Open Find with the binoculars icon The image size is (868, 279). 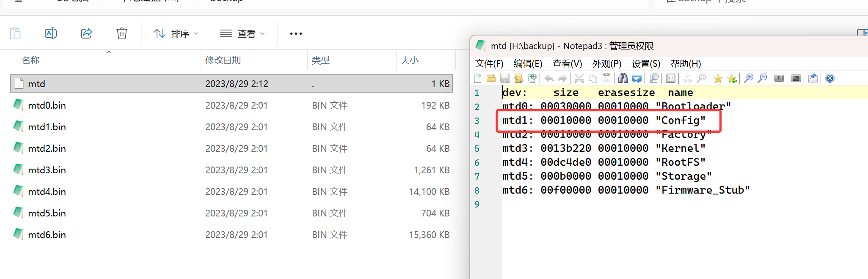[x=623, y=78]
